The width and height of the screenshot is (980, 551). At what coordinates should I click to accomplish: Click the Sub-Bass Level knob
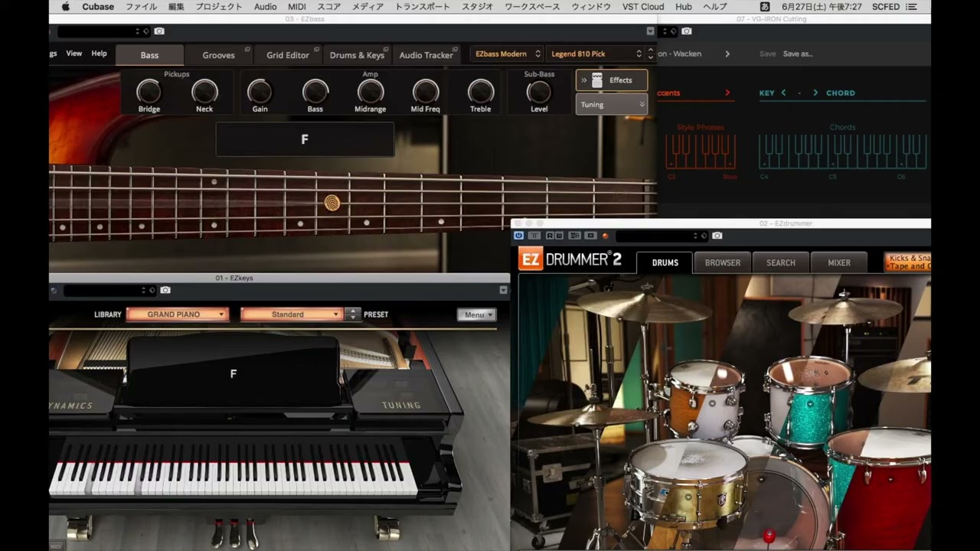pyautogui.click(x=539, y=92)
